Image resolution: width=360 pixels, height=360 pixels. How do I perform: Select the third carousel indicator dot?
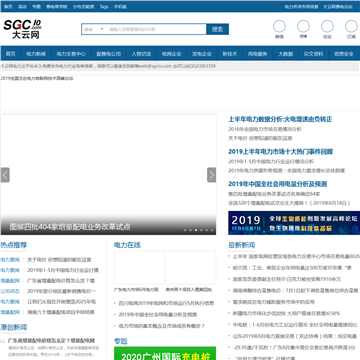[x=196, y=230]
